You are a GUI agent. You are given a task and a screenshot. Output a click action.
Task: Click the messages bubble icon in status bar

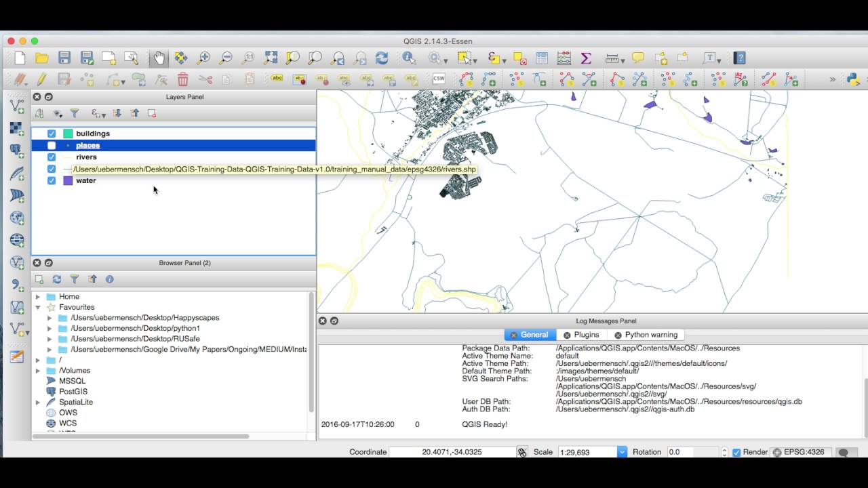click(844, 452)
